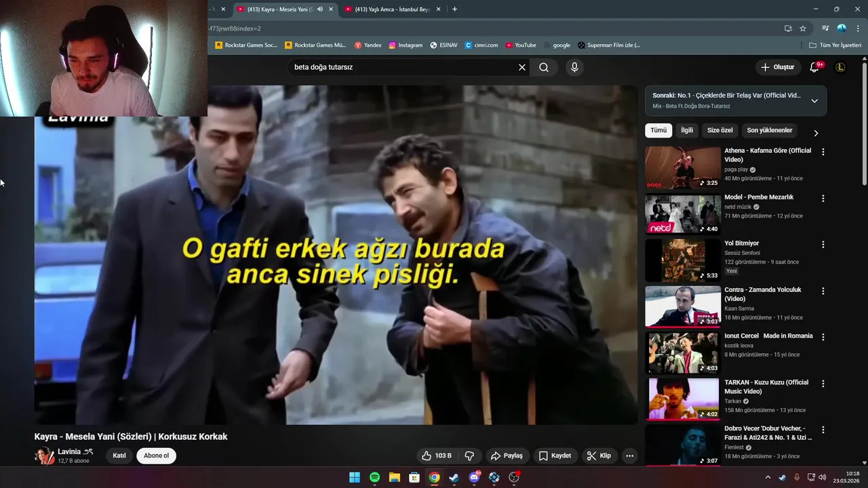This screenshot has height=488, width=868.
Task: Open Rockstar Games Soc... bookmark
Action: pyautogui.click(x=246, y=45)
